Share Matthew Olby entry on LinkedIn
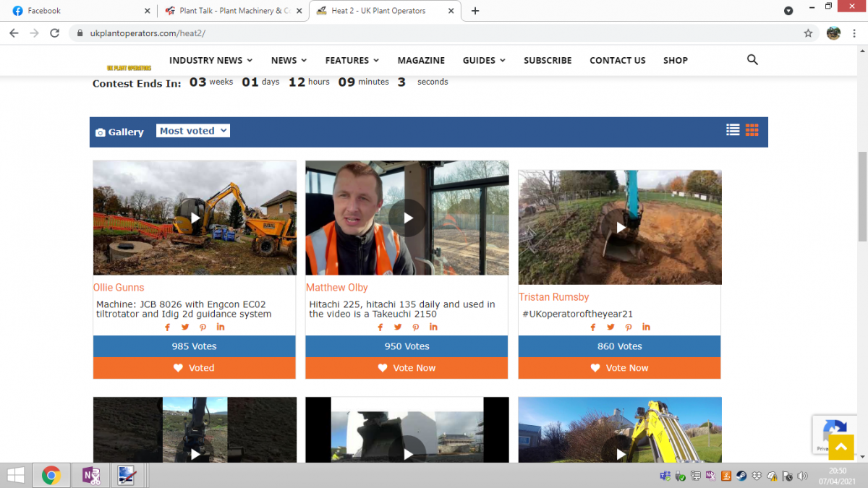Image resolution: width=868 pixels, height=488 pixels. click(x=433, y=327)
